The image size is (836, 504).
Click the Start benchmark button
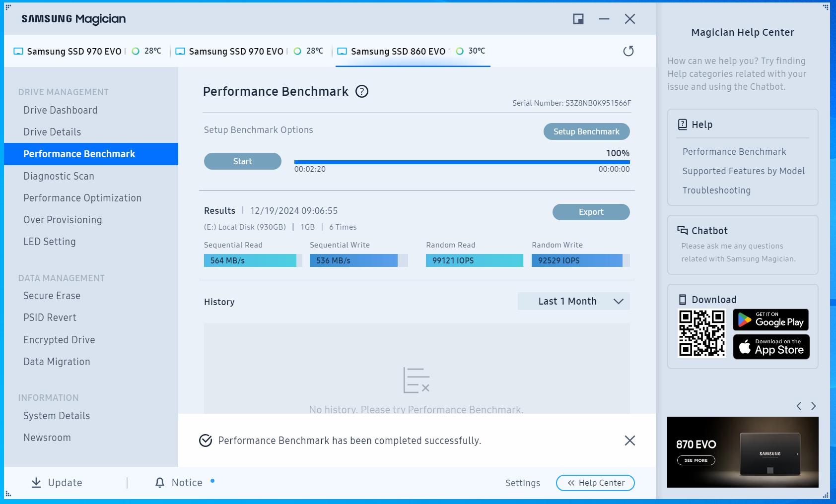243,161
